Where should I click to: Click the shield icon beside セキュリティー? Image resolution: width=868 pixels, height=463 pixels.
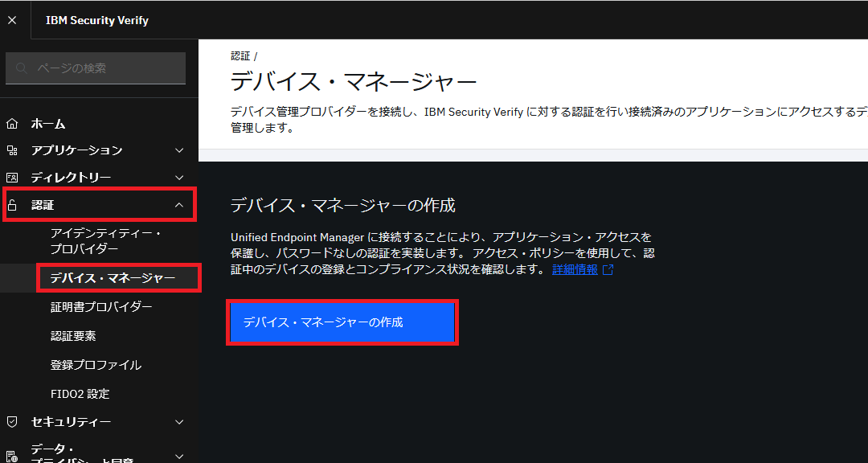pyautogui.click(x=11, y=422)
